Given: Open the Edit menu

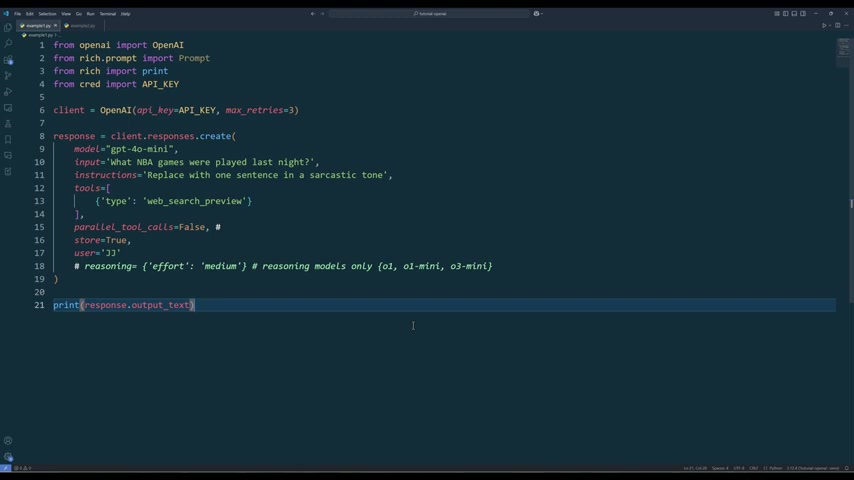Looking at the screenshot, I should coord(29,14).
